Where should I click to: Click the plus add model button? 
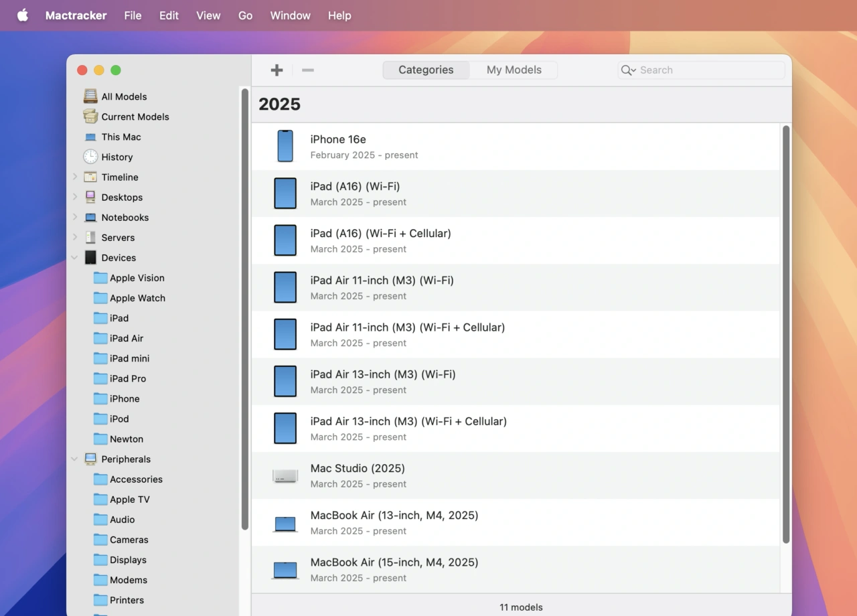pyautogui.click(x=277, y=70)
